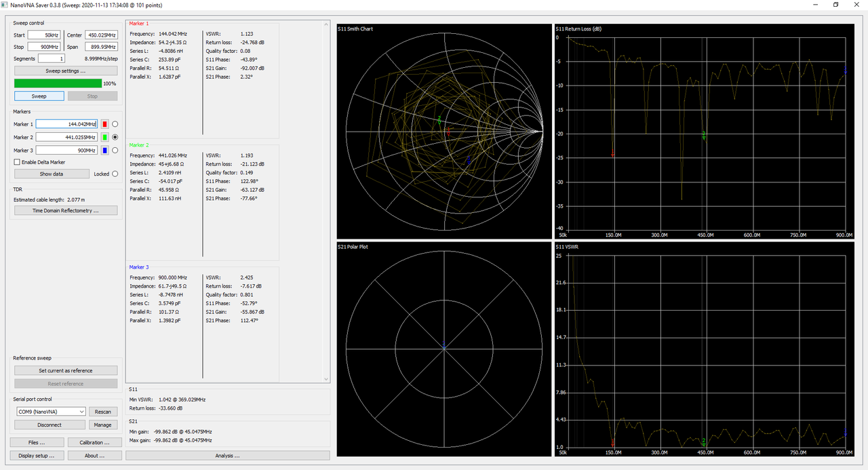Click green marker 2 on Smith chart
Viewport: 868px width, 470px height.
439,121
